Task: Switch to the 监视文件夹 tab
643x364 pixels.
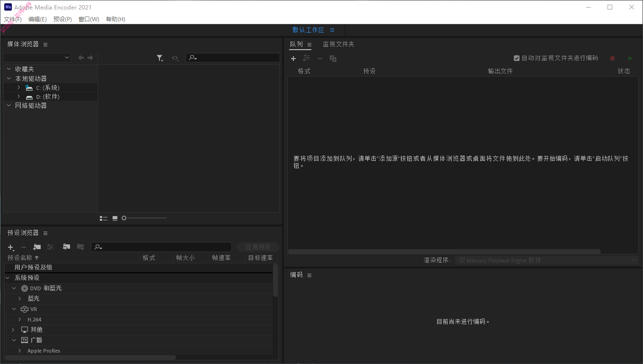Action: pos(338,44)
